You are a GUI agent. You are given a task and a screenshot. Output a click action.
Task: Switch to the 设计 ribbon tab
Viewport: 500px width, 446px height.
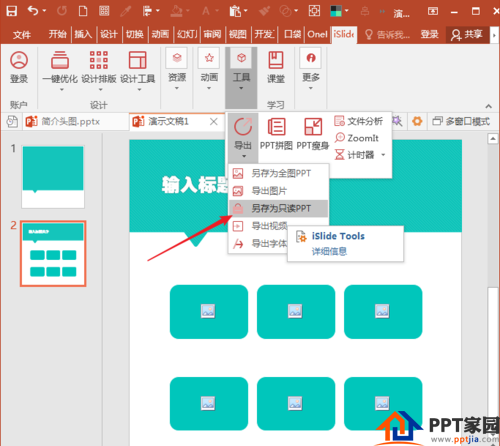[109, 34]
